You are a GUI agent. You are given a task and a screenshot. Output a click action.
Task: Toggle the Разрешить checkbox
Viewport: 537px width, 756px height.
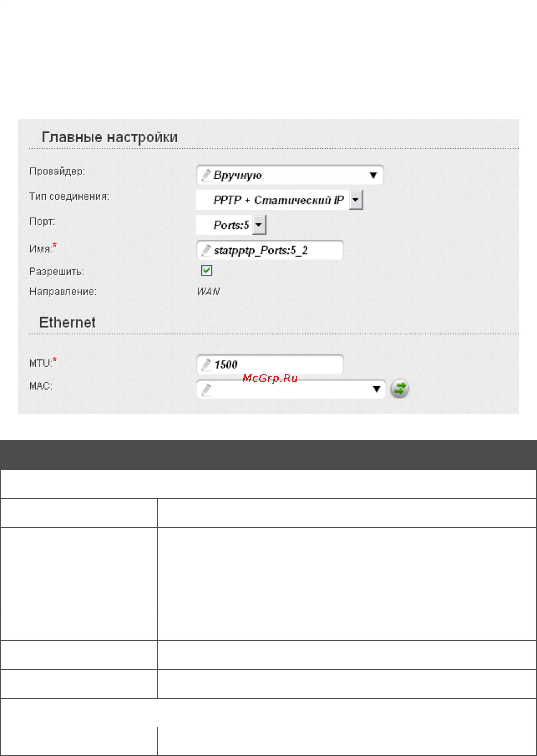[207, 271]
